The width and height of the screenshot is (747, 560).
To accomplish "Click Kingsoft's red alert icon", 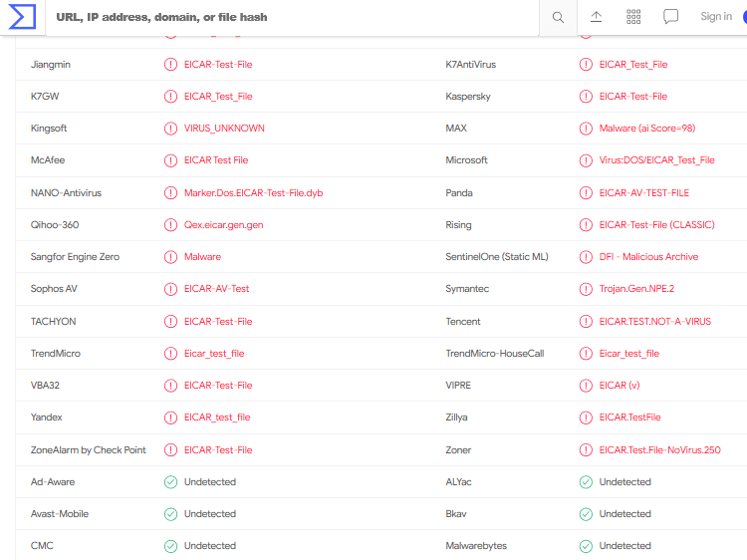I will (x=170, y=129).
